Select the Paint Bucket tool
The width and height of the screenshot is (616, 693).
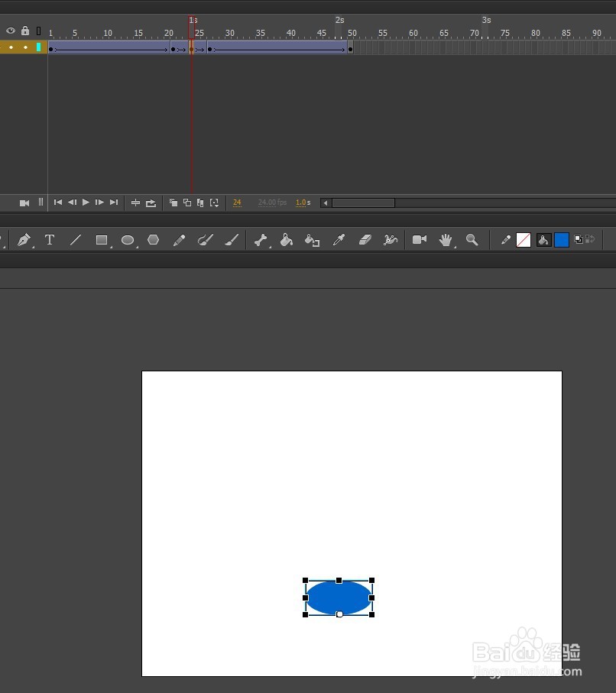[287, 240]
